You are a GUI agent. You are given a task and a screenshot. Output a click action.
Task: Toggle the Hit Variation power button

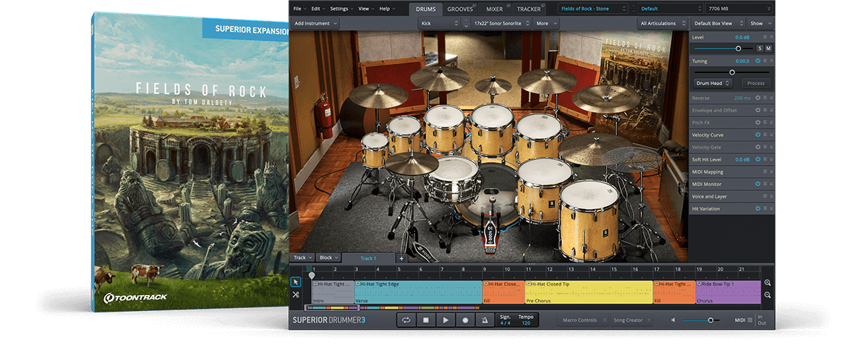[x=757, y=208]
